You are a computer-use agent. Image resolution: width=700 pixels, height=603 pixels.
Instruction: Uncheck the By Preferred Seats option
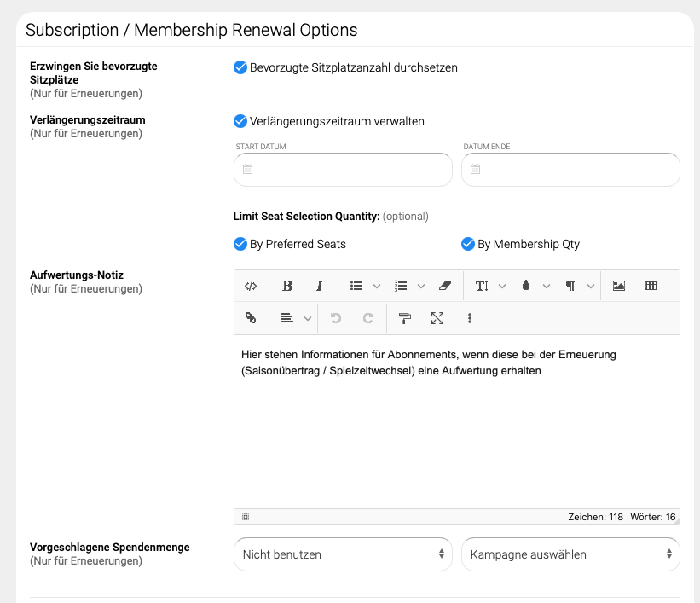tap(240, 244)
